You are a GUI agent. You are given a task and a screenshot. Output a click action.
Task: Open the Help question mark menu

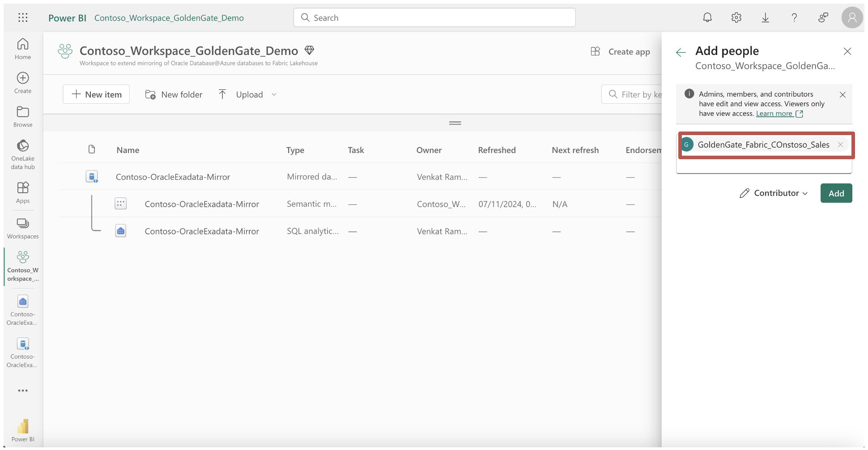point(795,17)
